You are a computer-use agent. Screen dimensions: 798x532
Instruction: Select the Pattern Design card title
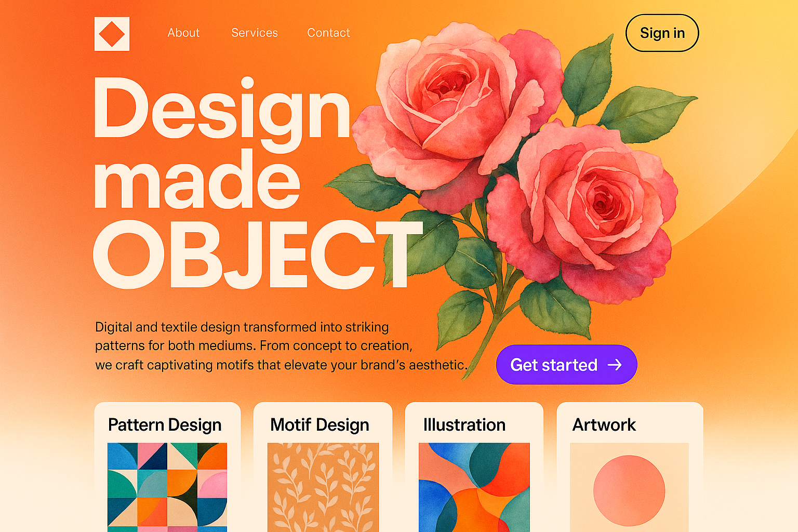tap(165, 425)
